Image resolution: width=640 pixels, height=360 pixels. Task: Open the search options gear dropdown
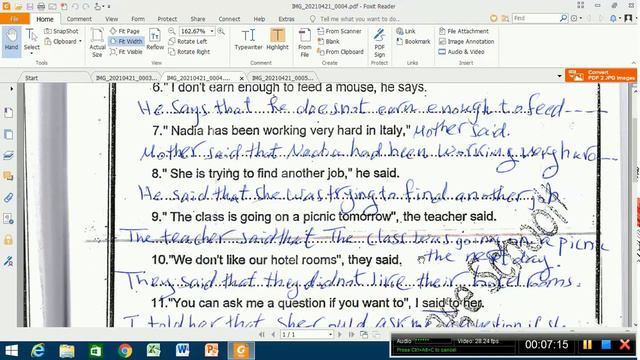(576, 18)
